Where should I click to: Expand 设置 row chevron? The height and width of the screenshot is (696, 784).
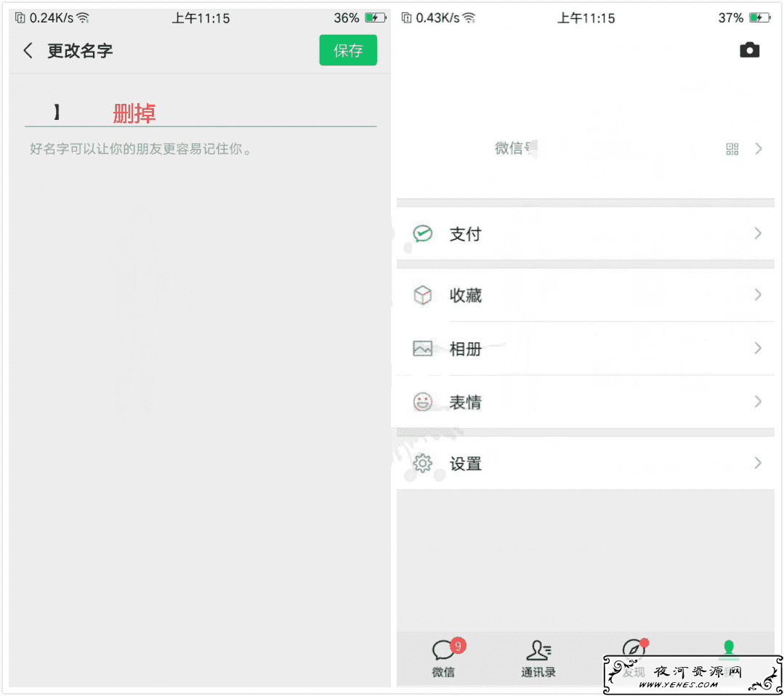point(758,463)
